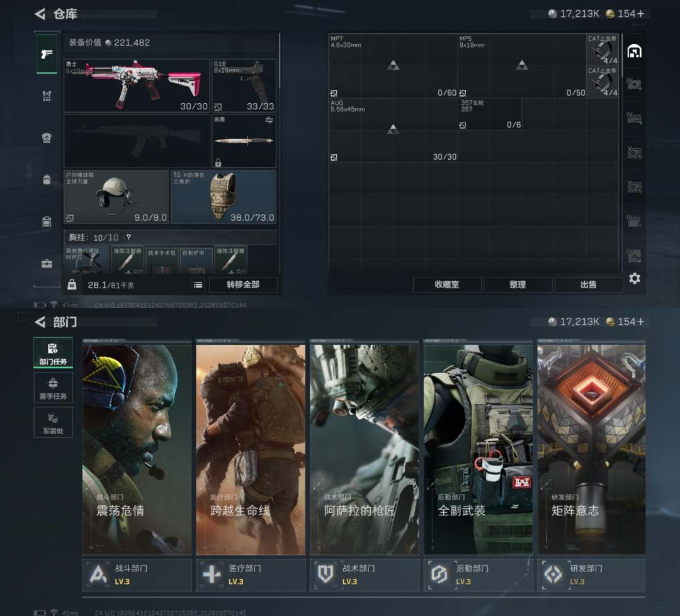Viewport: 680px width, 616px height.
Task: Select the pistol weapons tab in warehouse sidebar
Action: 47,53
